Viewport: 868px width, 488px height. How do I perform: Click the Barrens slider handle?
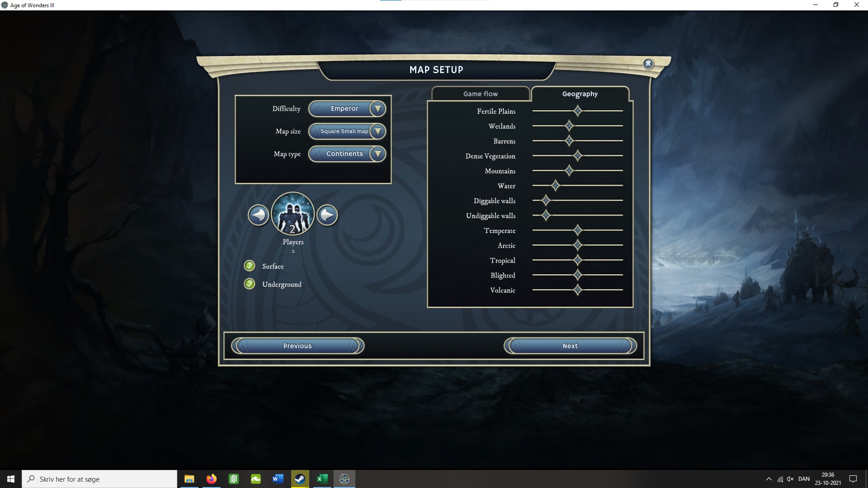tap(569, 141)
